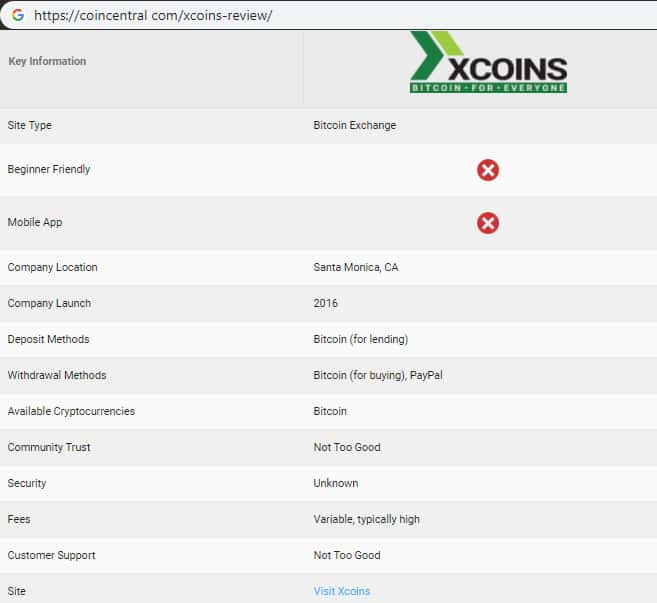657x603 pixels.
Task: Click the Withdrawal Methods label
Action: click(57, 375)
